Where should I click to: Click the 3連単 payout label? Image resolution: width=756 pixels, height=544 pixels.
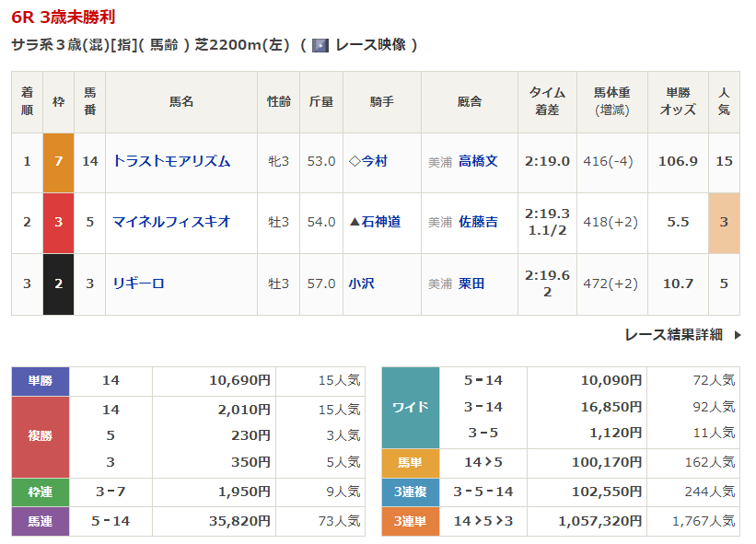coord(410,522)
